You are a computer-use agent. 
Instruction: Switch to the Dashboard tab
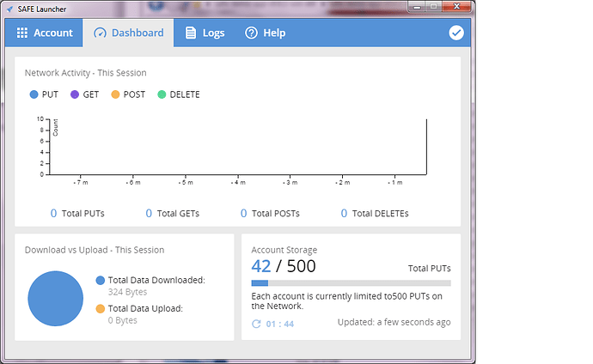[128, 33]
